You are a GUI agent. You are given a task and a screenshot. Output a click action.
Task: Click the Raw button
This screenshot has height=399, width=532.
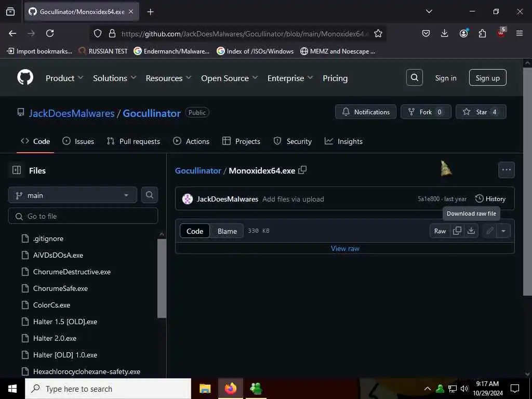pyautogui.click(x=440, y=231)
